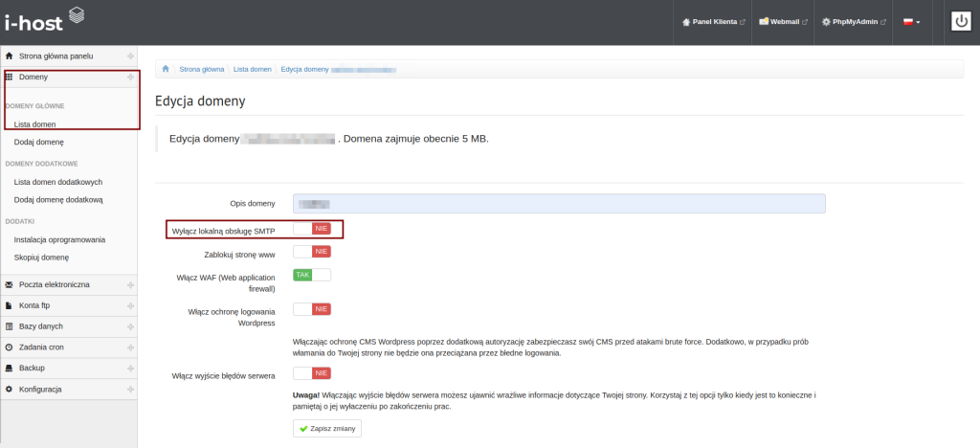Click the power logout icon
The image size is (980, 448).
[x=962, y=22]
